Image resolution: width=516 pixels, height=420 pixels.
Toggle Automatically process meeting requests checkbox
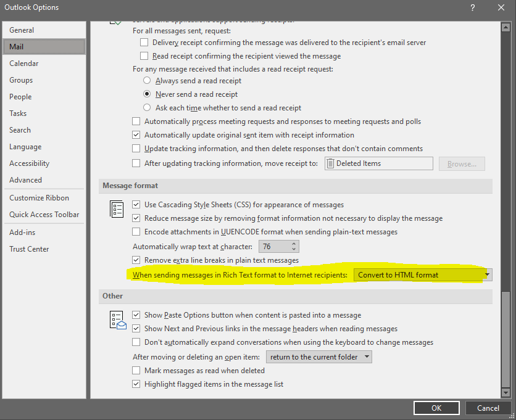[x=136, y=121]
